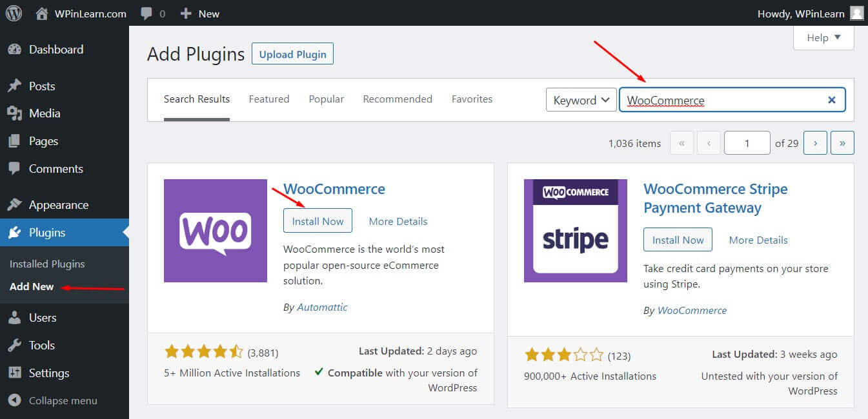Clear the search field with the X
The height and width of the screenshot is (419, 868).
832,100
